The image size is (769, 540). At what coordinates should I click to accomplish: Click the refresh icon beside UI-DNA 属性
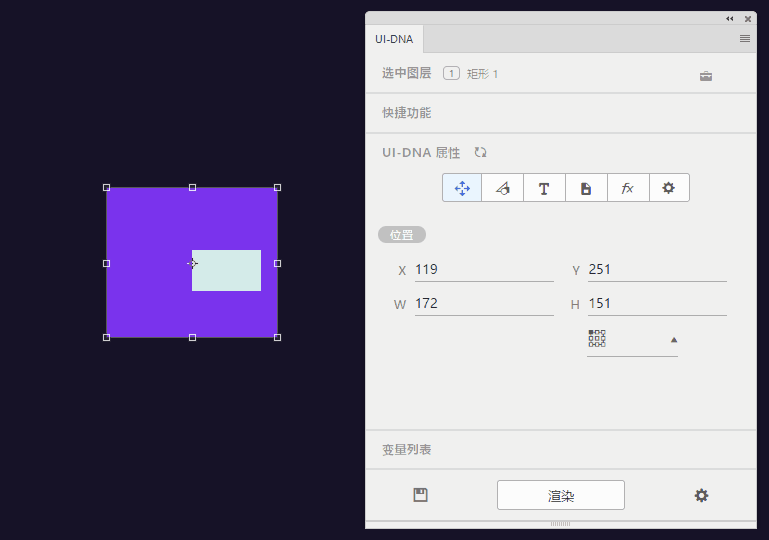[480, 153]
